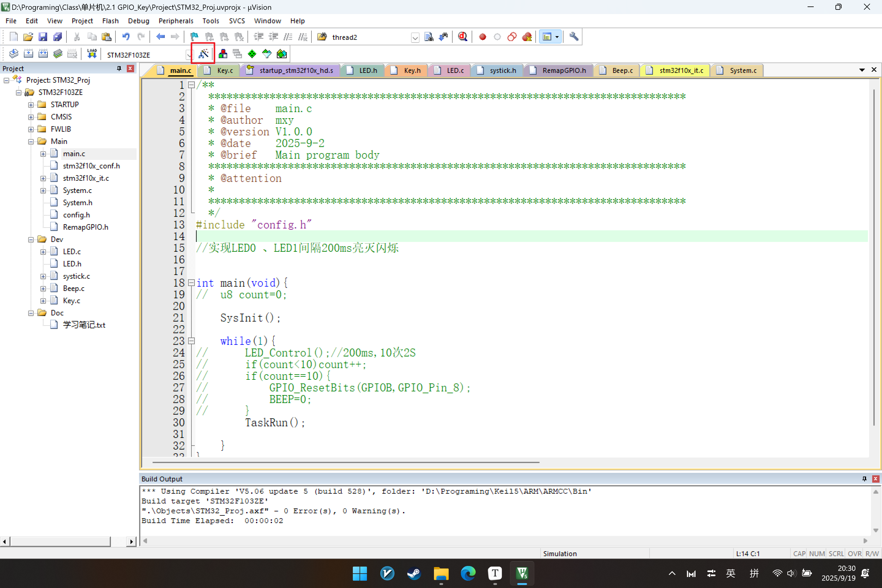This screenshot has height=588, width=882.
Task: Click the Project panel horizontal scrollbar
Action: pos(60,541)
